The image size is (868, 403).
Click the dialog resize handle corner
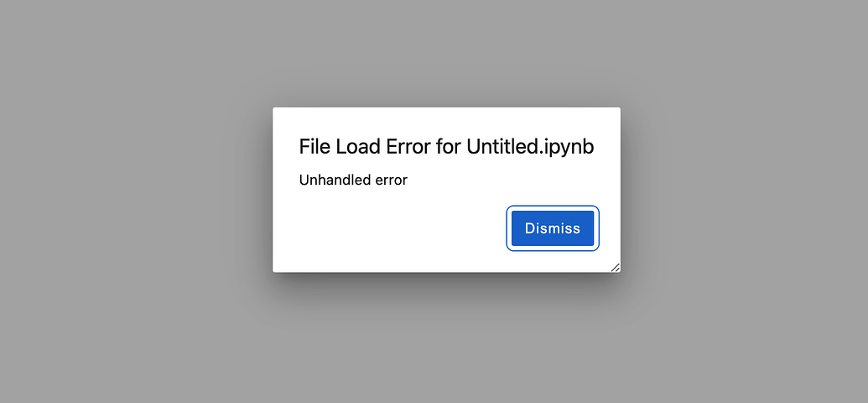615,267
